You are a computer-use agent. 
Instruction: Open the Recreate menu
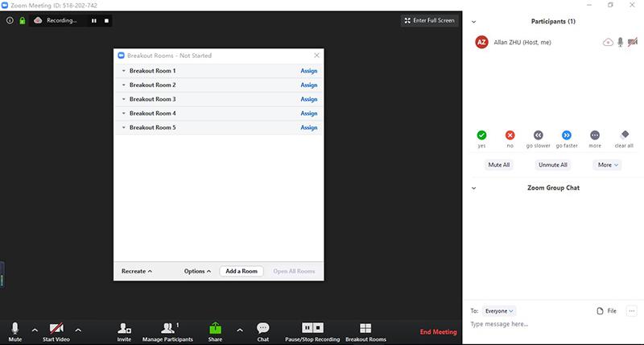(x=137, y=272)
